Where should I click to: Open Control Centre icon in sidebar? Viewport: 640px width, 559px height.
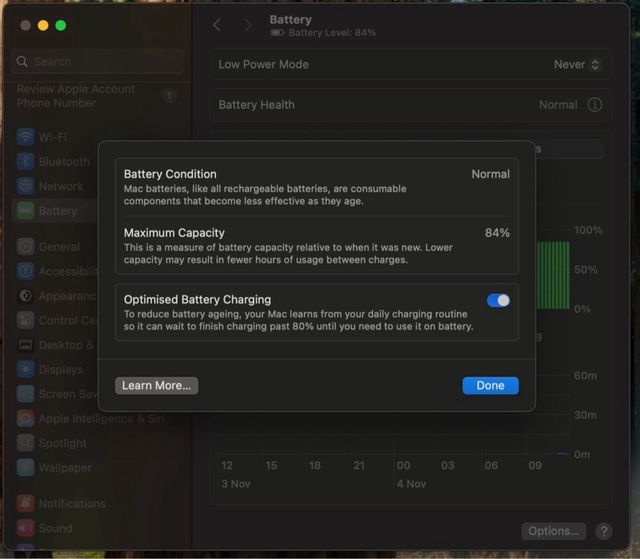(25, 320)
